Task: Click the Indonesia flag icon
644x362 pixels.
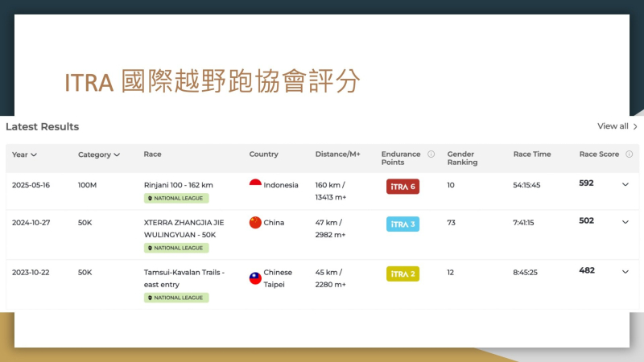Action: coord(255,185)
